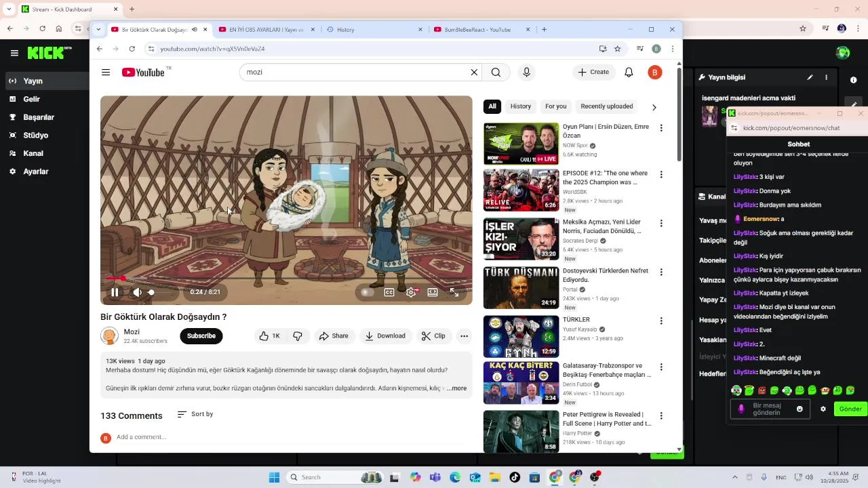The width and height of the screenshot is (868, 488).
Task: Mute the video volume
Action: (137, 292)
